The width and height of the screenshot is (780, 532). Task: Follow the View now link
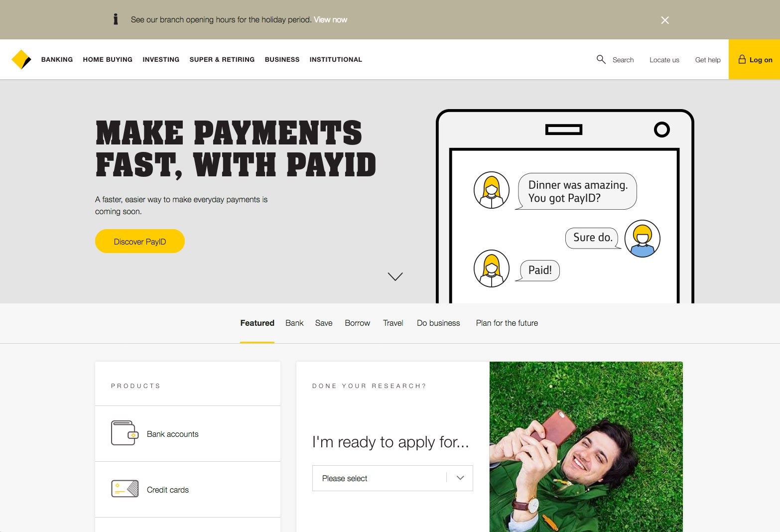point(330,19)
